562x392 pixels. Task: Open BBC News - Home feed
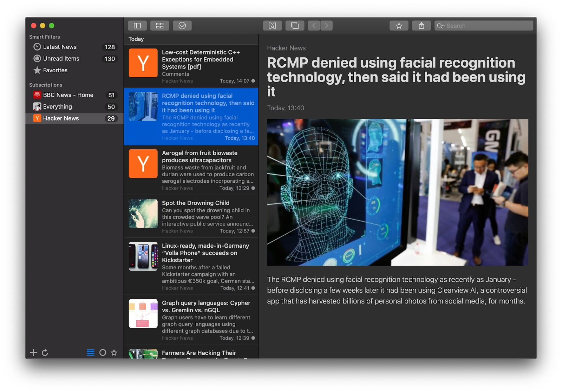(68, 95)
